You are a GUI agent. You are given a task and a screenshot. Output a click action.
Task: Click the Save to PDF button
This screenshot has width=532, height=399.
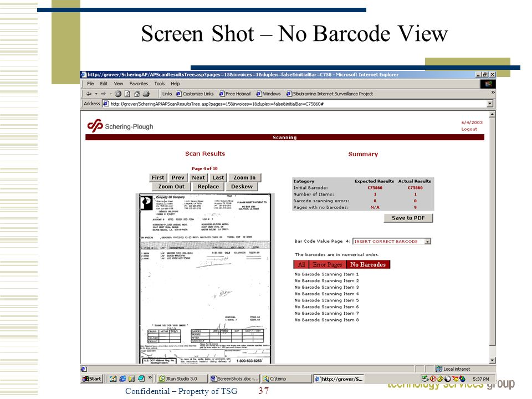(408, 218)
